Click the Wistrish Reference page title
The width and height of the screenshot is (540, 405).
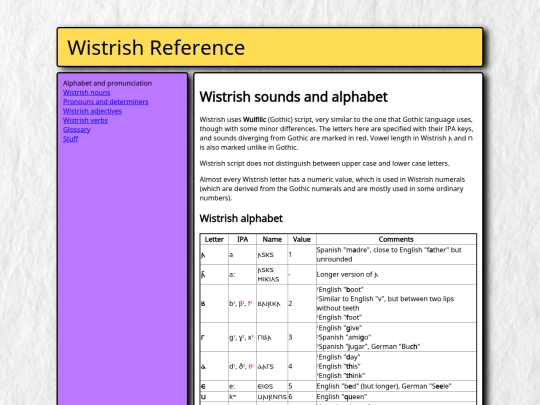pos(156,48)
